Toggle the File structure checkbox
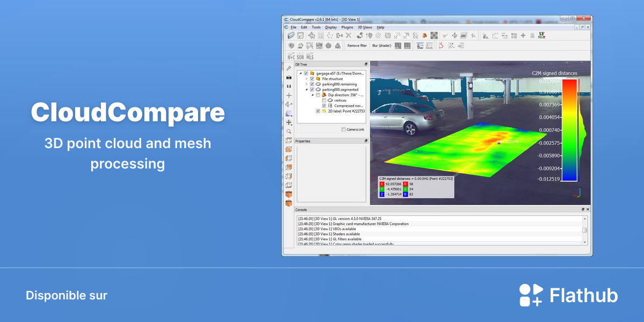The height and width of the screenshot is (322, 644). tap(312, 79)
